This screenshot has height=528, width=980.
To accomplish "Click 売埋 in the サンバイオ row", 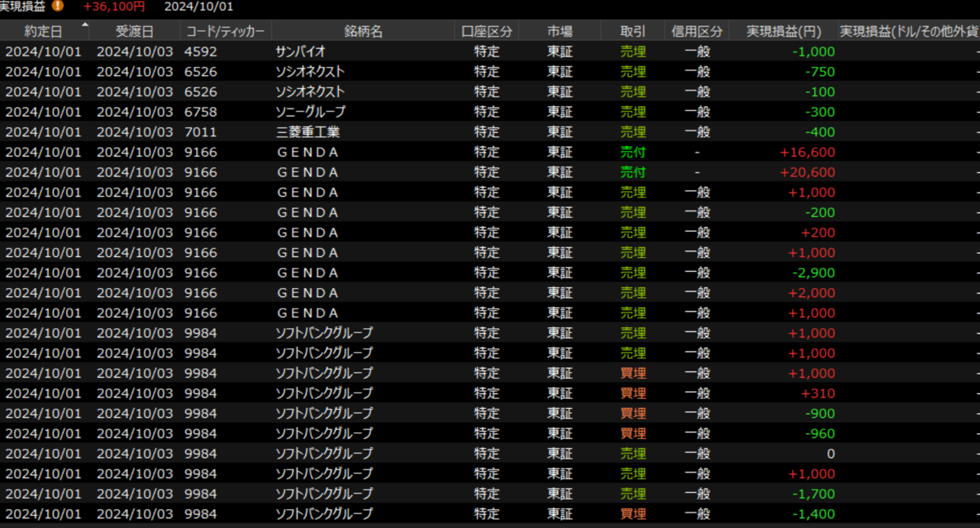I will pyautogui.click(x=633, y=51).
